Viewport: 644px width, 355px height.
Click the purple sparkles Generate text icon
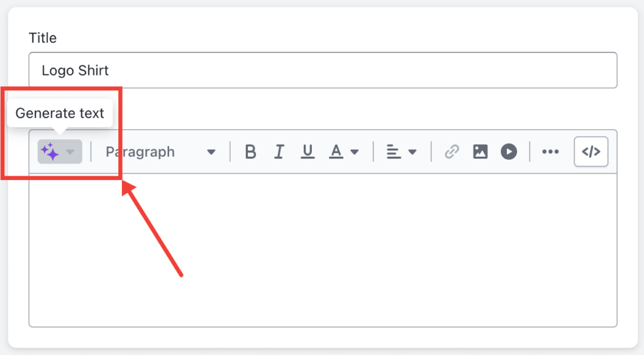coord(50,152)
